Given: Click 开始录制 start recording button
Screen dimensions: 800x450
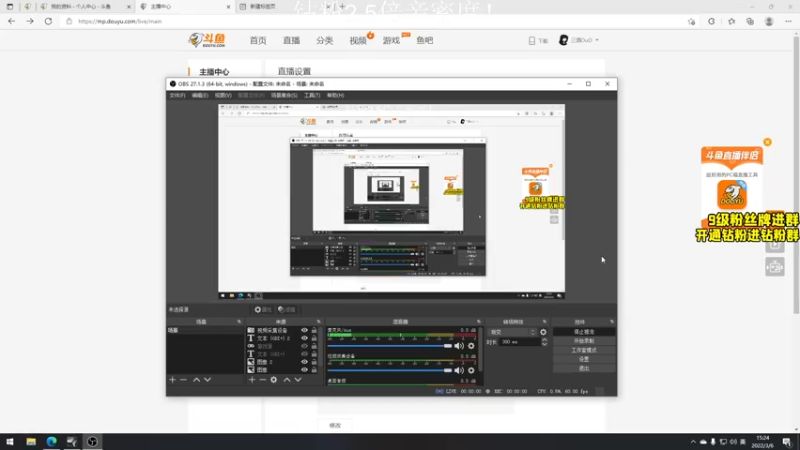Looking at the screenshot, I should pyautogui.click(x=584, y=341).
